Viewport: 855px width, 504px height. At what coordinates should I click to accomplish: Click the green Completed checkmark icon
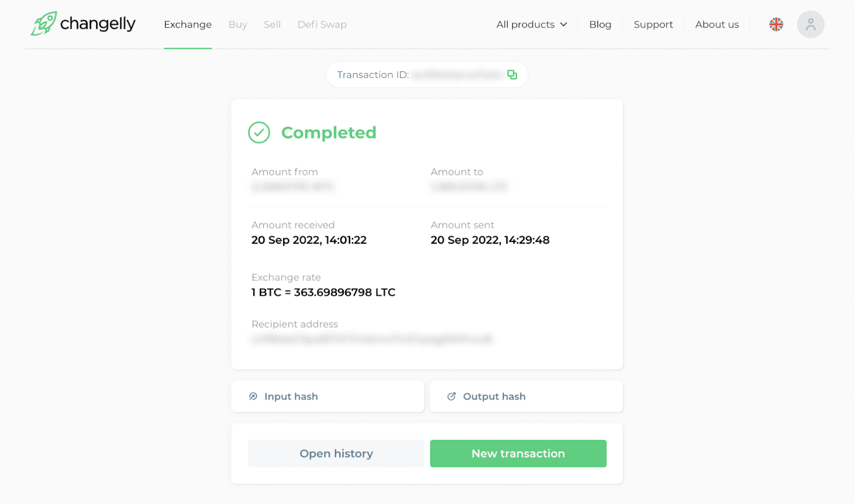coord(259,132)
